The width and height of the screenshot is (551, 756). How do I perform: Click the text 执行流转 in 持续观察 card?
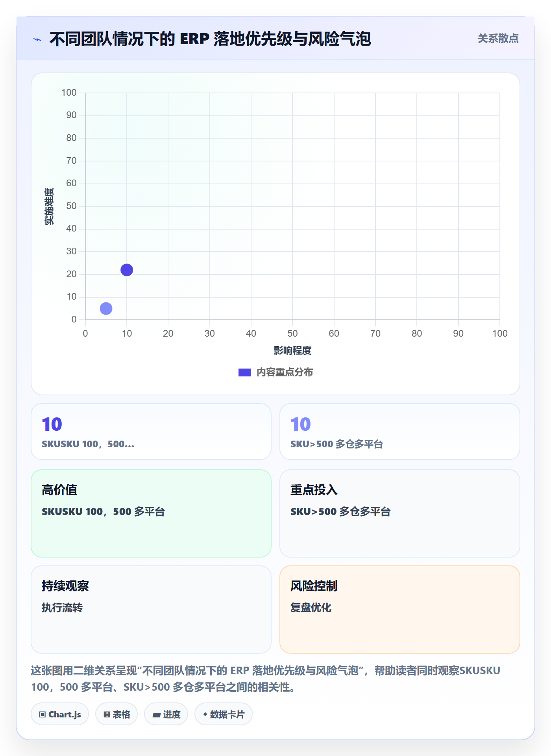pos(62,608)
